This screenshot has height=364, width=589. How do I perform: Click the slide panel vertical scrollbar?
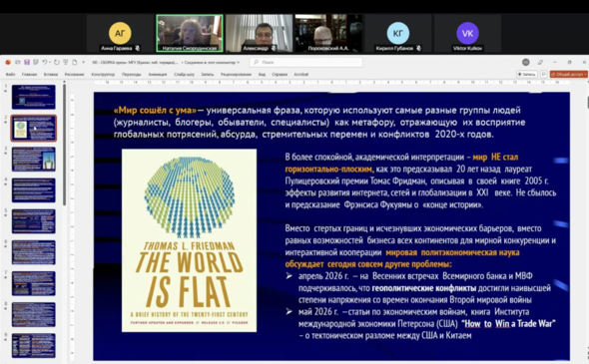click(x=64, y=145)
